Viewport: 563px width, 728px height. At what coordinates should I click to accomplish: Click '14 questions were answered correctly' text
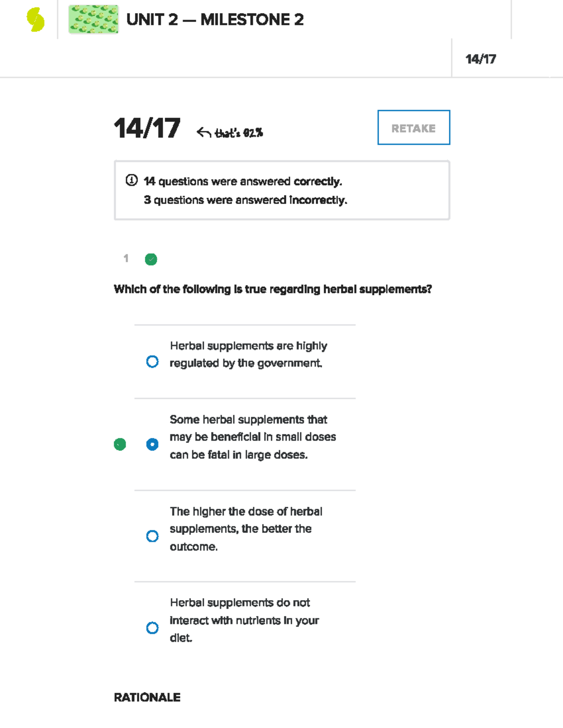pos(243,181)
